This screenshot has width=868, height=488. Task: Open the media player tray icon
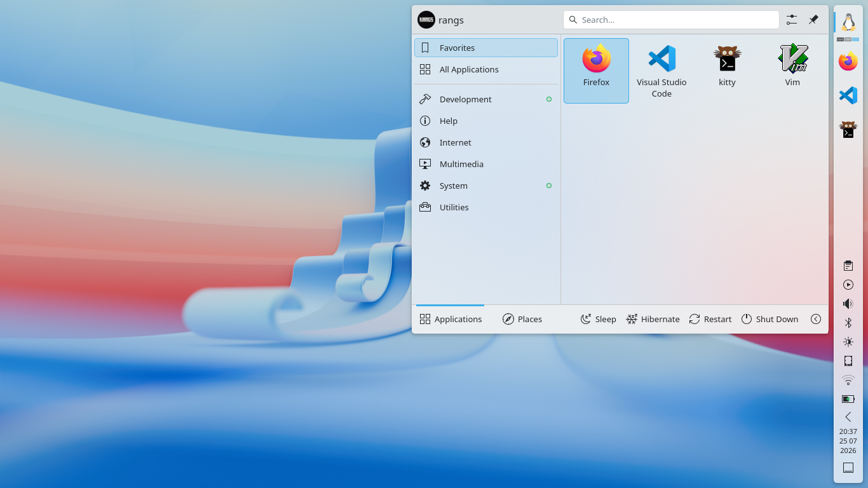tap(848, 285)
